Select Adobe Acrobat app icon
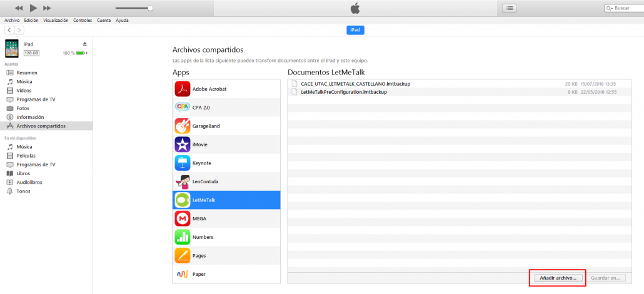Screen dimensions: 644x294 (183, 89)
